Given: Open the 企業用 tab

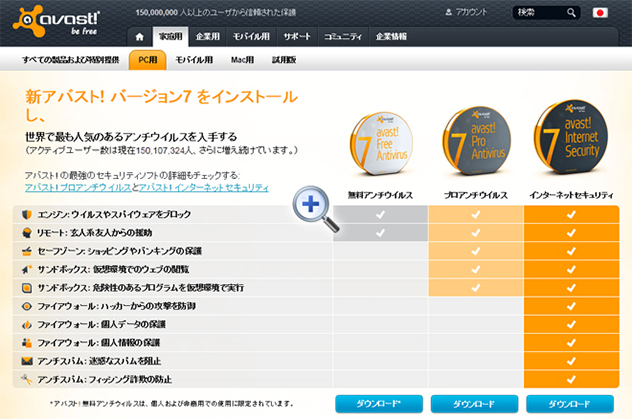Looking at the screenshot, I should tap(208, 37).
